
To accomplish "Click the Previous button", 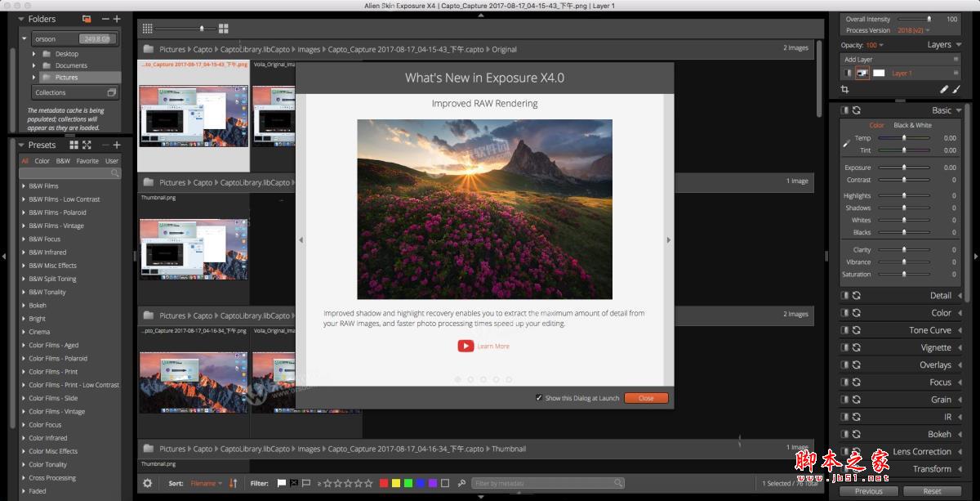I will tap(868, 491).
